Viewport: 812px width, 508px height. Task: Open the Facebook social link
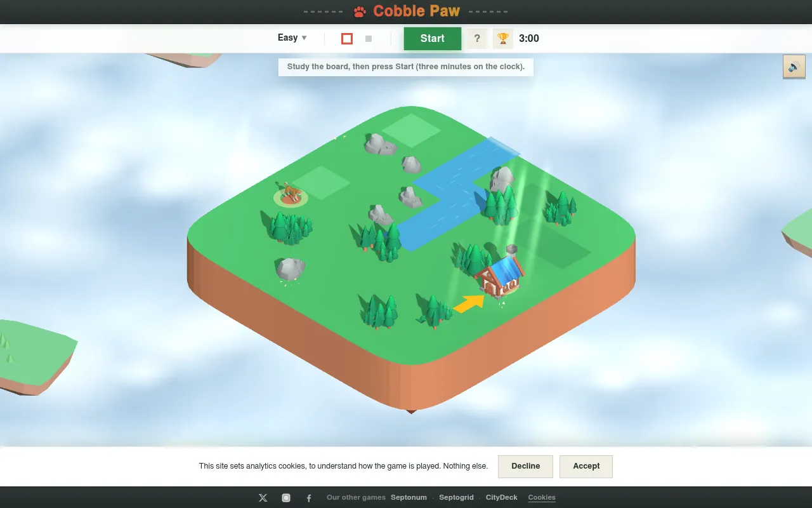coord(309,498)
